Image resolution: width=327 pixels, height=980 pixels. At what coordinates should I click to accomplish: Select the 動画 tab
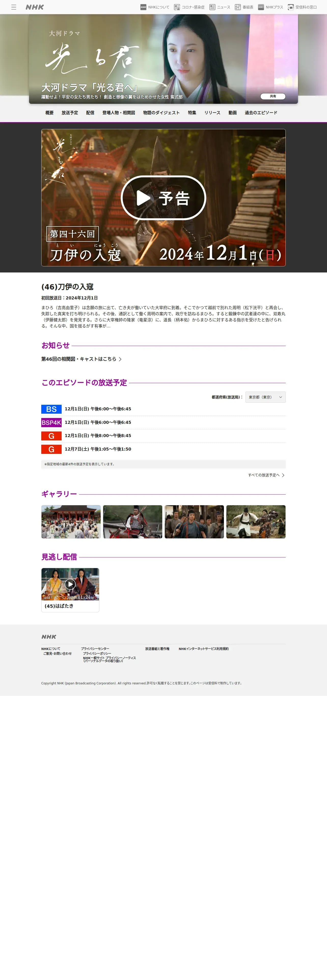click(x=233, y=113)
